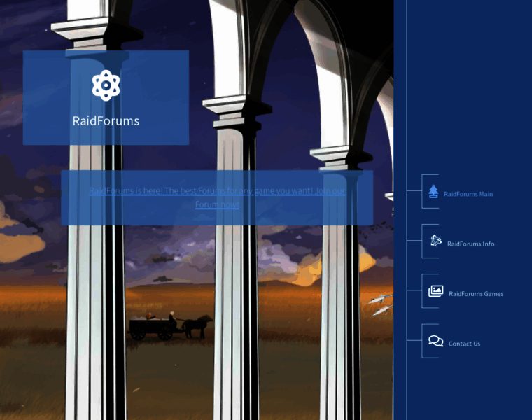This screenshot has width=532, height=420.
Task: Open the RaidForums Main menu item
Action: pos(468,194)
